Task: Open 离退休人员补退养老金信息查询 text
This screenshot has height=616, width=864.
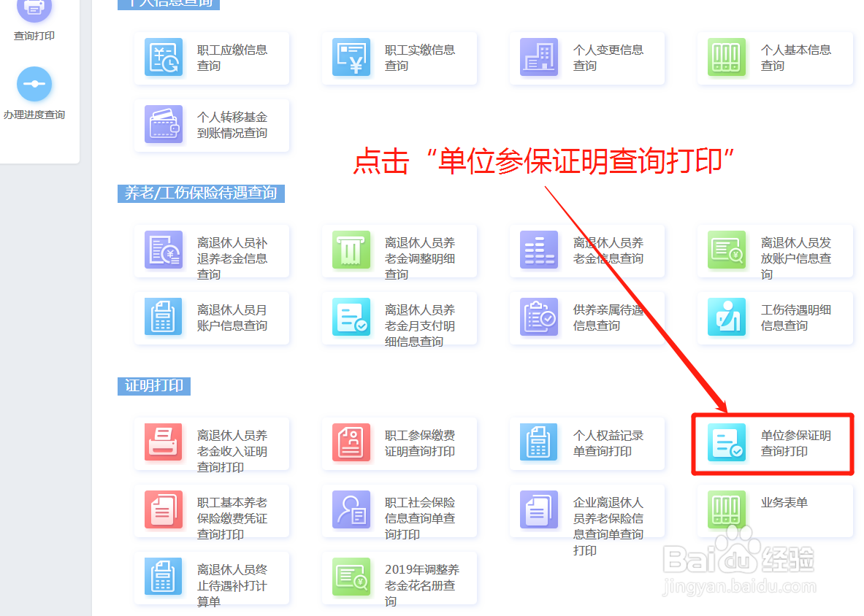Action: coord(232,258)
